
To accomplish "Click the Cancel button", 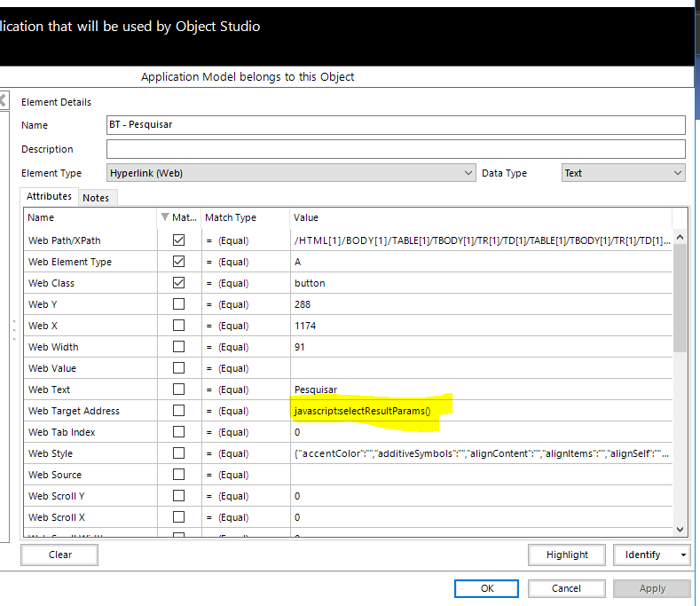I will tap(566, 588).
